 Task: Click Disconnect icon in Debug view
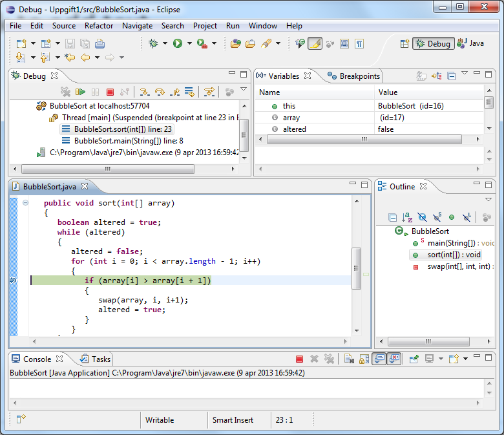pos(125,92)
